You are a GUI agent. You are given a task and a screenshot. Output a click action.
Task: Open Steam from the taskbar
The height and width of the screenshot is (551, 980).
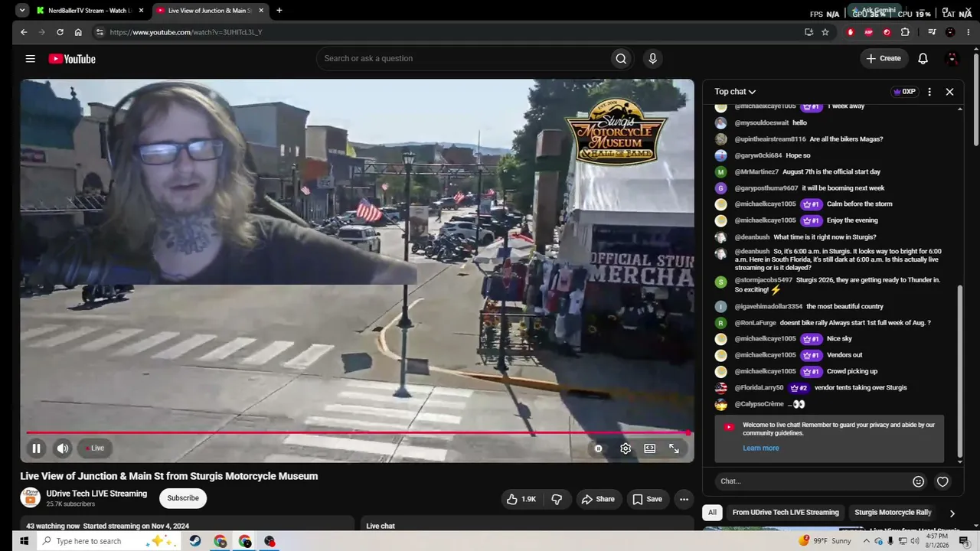[x=195, y=541]
